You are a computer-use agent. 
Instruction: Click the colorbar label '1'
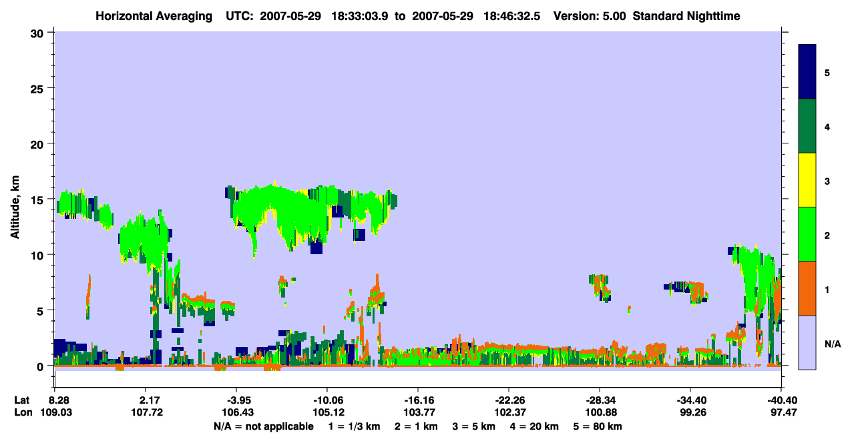[x=827, y=289]
